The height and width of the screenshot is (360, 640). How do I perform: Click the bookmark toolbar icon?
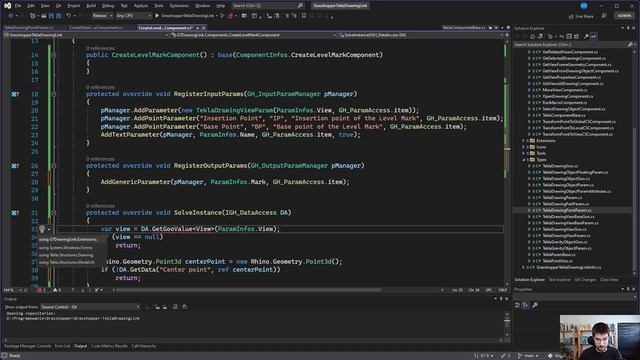[x=304, y=16]
